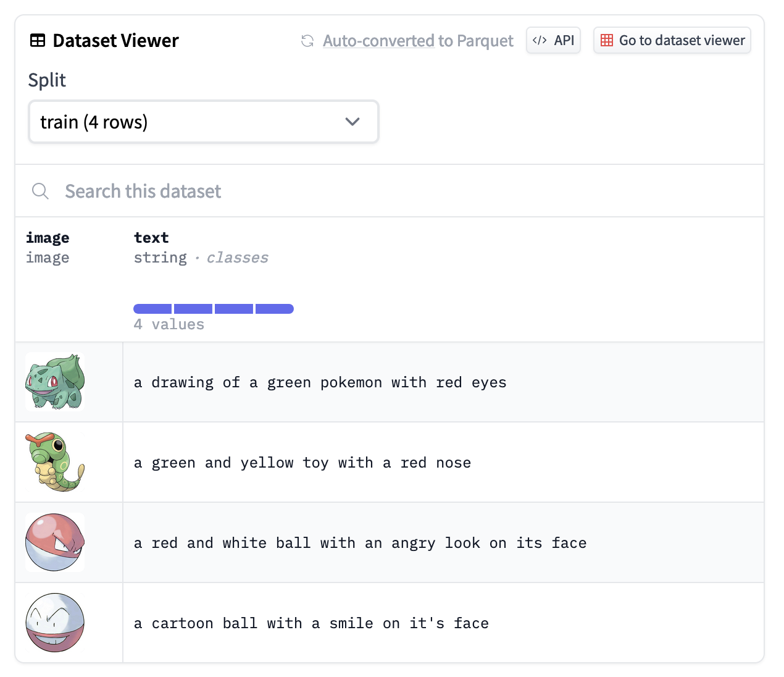Click the split dropdown chevron arrow

point(352,122)
